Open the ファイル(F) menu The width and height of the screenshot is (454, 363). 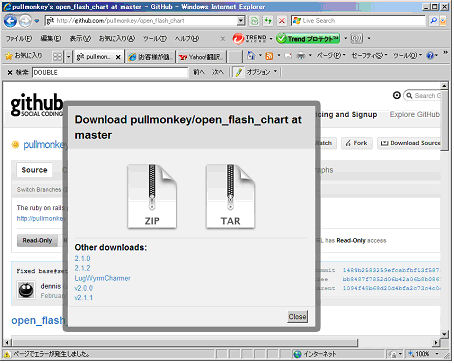(19, 39)
